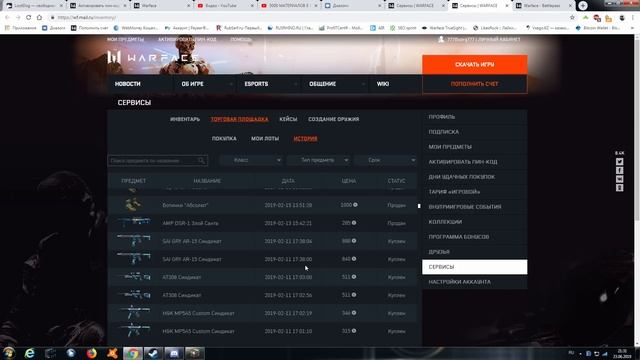The height and width of the screenshot is (360, 640).
Task: Switch to the Создание оружия tab
Action: 333,119
